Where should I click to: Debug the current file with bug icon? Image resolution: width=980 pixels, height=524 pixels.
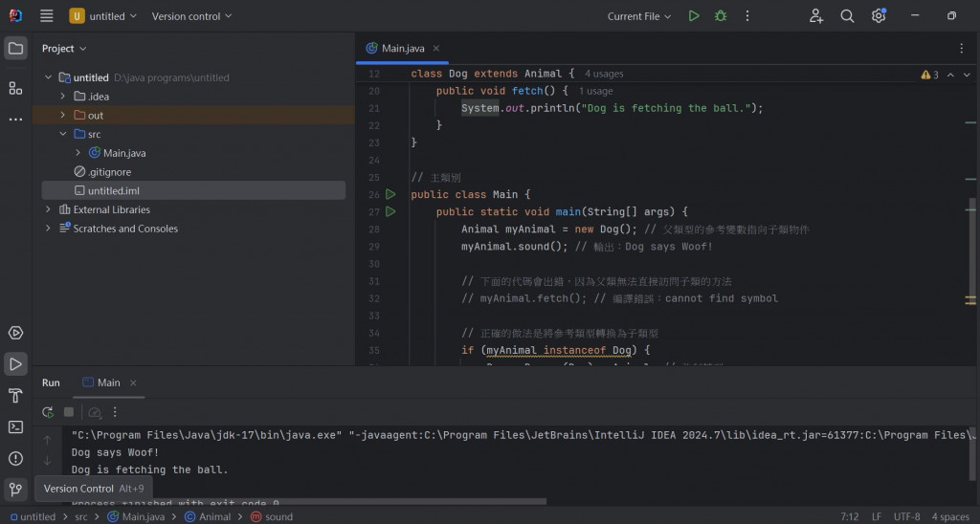click(721, 16)
